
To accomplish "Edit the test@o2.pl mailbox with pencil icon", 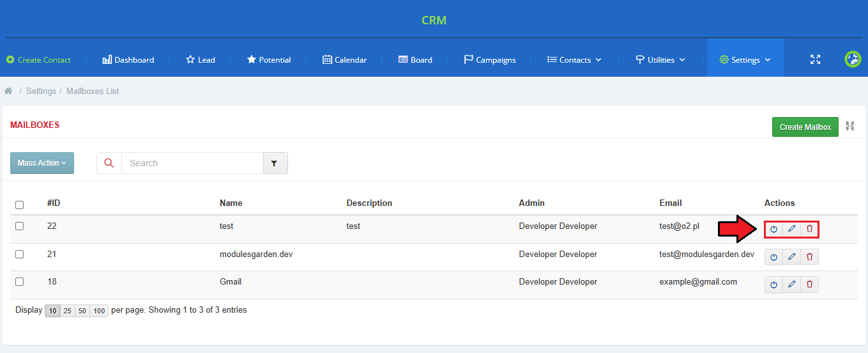I will pos(791,229).
